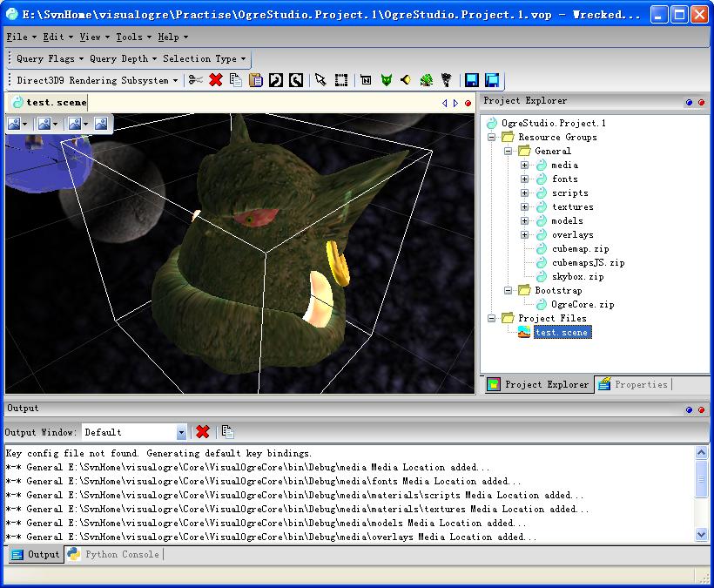Collapse the Resource Groups node
714x588 pixels.
click(491, 137)
